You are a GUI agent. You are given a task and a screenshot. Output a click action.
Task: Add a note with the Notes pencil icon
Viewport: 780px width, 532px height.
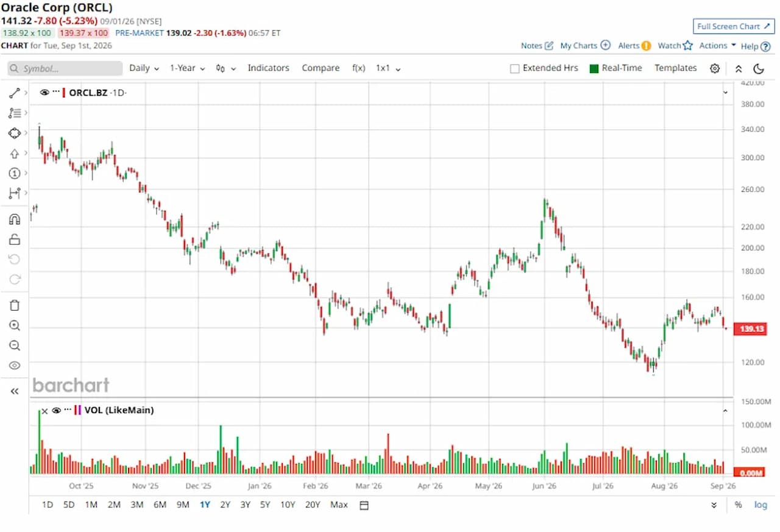tap(548, 46)
